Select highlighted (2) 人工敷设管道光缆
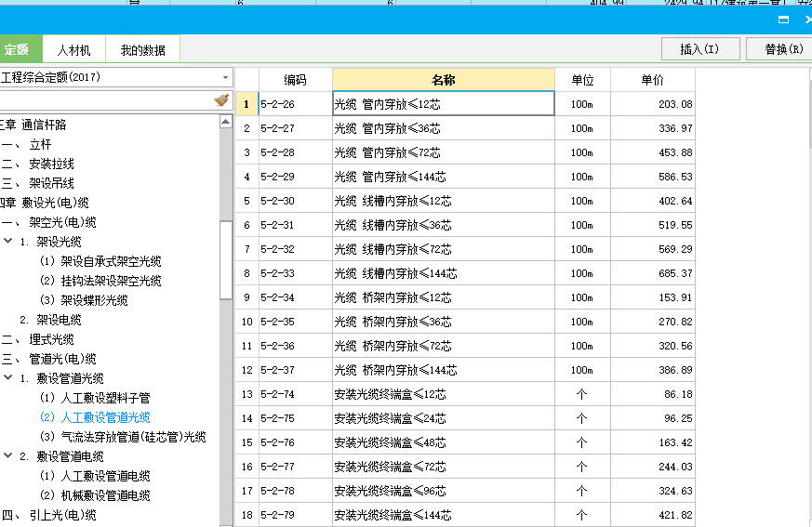 [x=95, y=417]
